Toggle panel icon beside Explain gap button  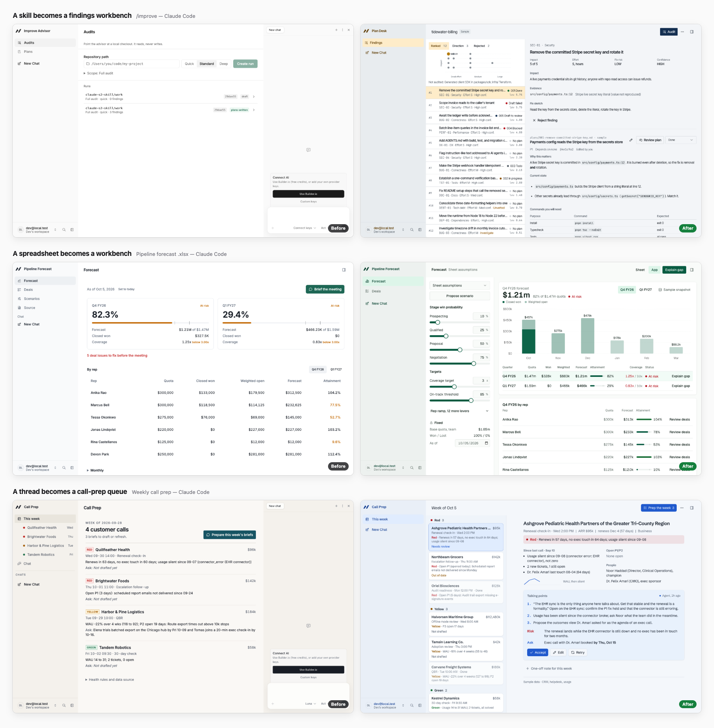[x=692, y=270]
